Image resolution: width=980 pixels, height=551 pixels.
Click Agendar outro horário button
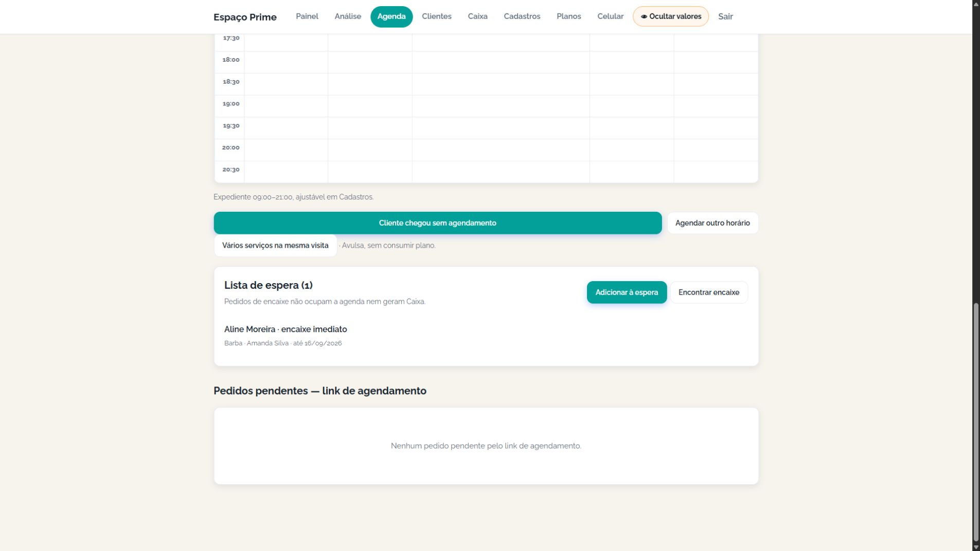[712, 223]
